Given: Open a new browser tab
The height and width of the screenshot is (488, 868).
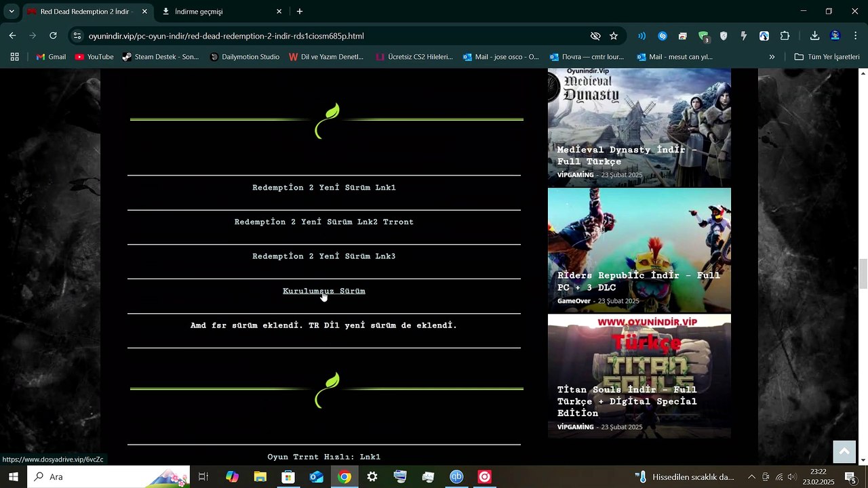Looking at the screenshot, I should tap(300, 12).
